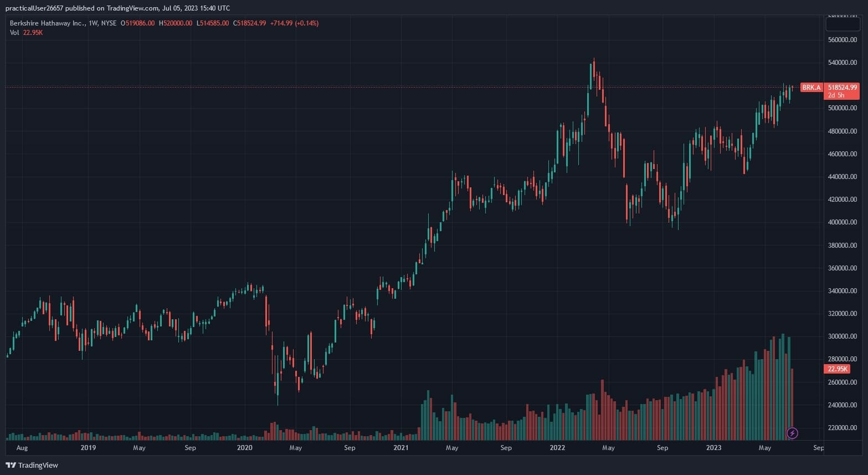Click the 2020 label on time axis
The image size is (868, 475).
point(244,448)
